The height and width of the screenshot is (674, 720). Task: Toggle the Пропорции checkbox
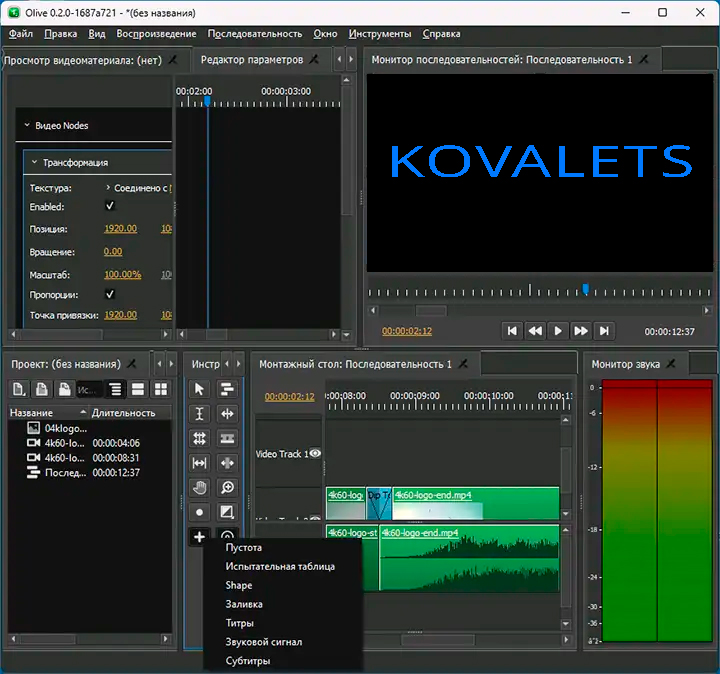coord(110,294)
